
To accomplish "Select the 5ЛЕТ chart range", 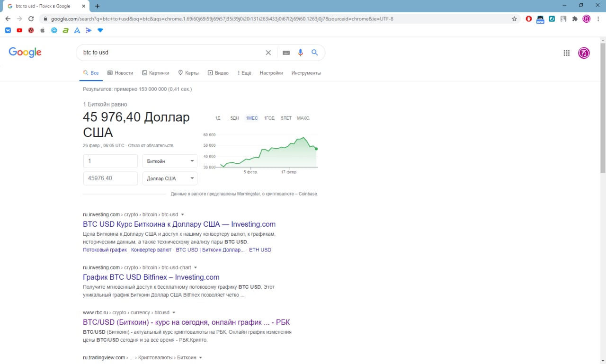I will pyautogui.click(x=286, y=118).
